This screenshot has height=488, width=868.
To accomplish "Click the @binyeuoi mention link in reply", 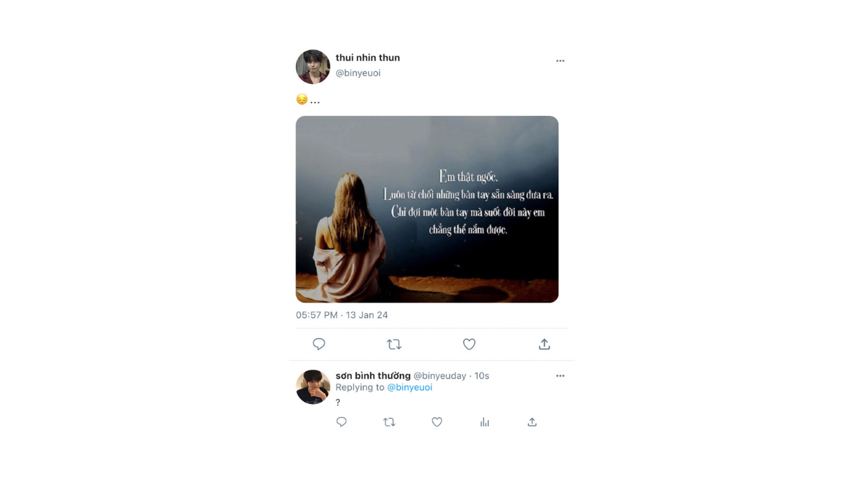I will pos(410,388).
